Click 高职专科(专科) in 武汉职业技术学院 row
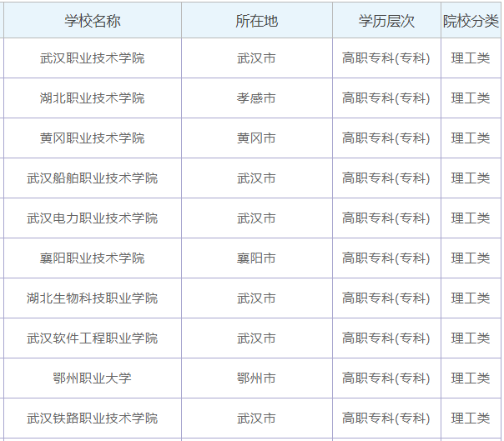The height and width of the screenshot is (441, 504). tap(386, 58)
